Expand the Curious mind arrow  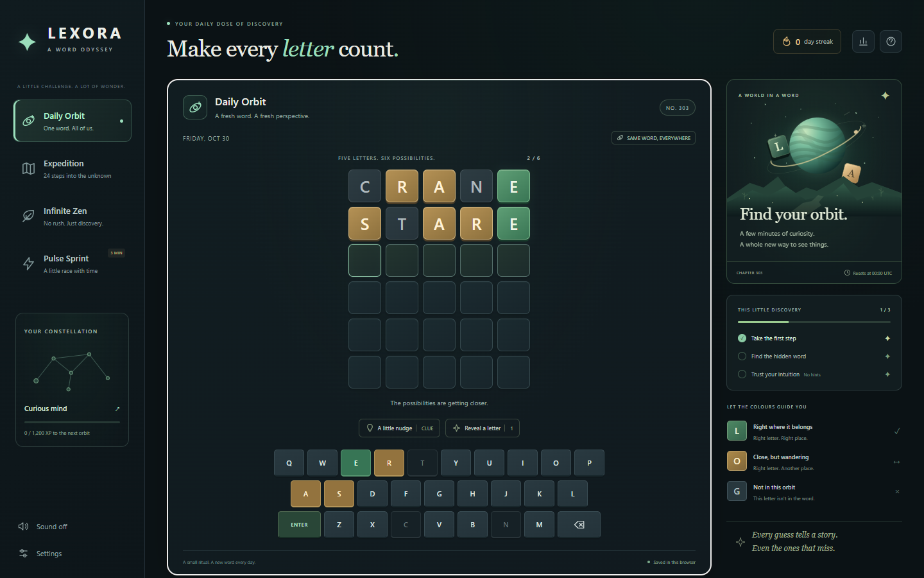tap(117, 408)
